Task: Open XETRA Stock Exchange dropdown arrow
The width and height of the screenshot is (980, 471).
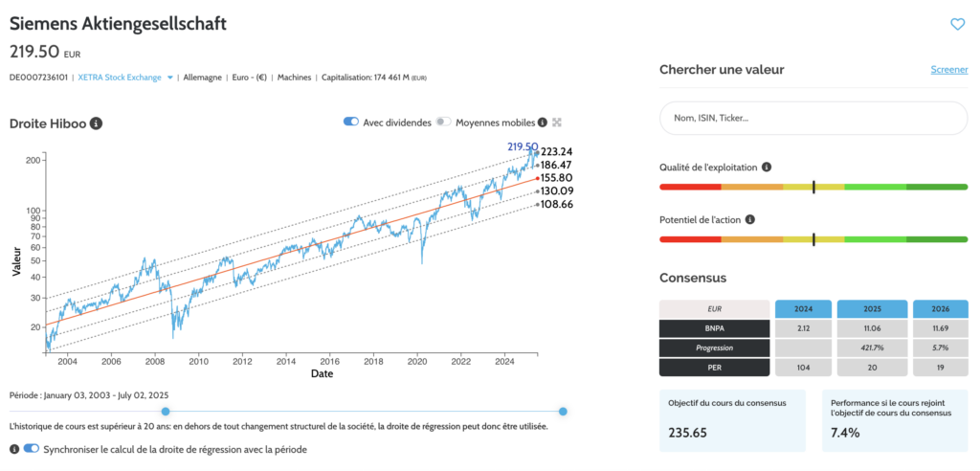Action: [170, 78]
